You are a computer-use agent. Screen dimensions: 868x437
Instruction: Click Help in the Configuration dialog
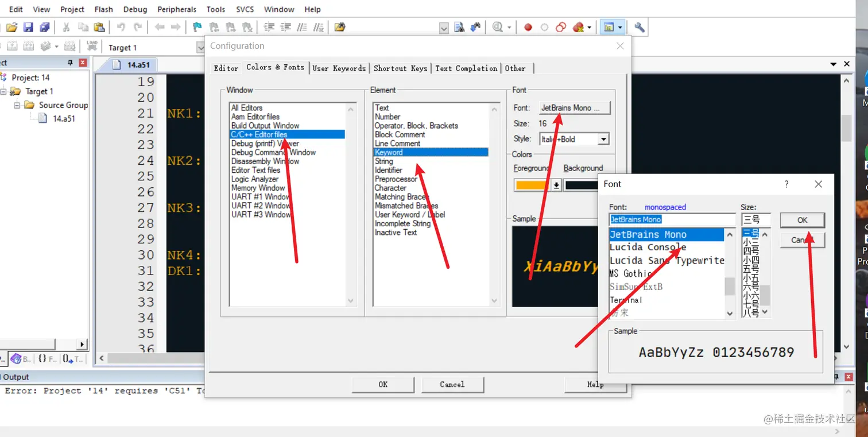[595, 384]
